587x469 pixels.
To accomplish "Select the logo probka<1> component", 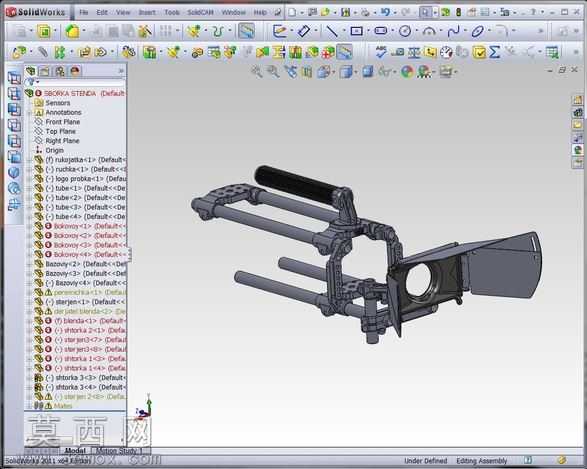I will click(x=80, y=179).
